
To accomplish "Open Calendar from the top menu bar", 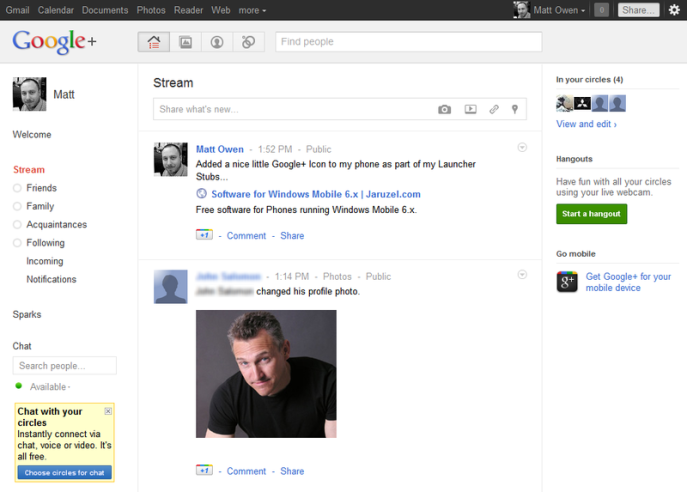I will pos(55,10).
